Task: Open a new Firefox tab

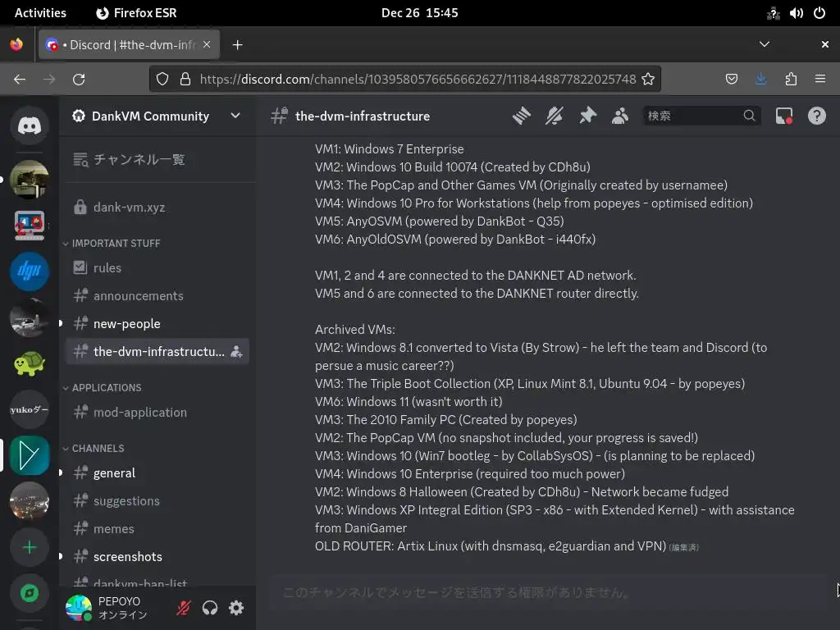Action: [237, 45]
